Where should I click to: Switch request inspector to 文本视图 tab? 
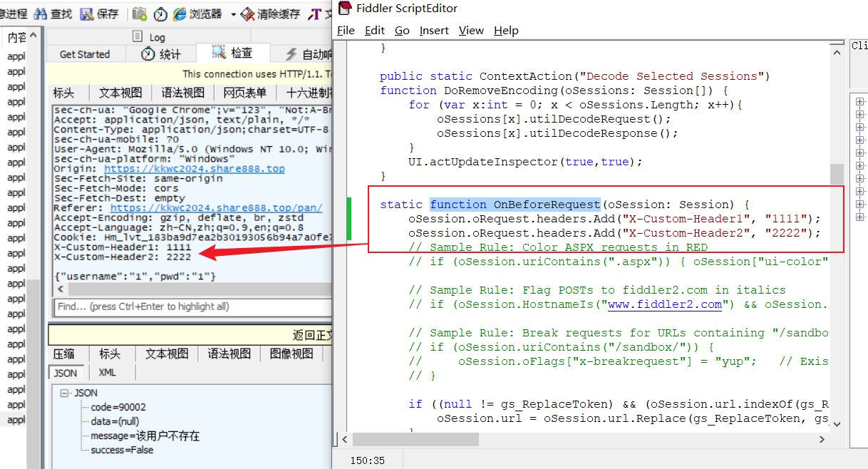pos(120,93)
